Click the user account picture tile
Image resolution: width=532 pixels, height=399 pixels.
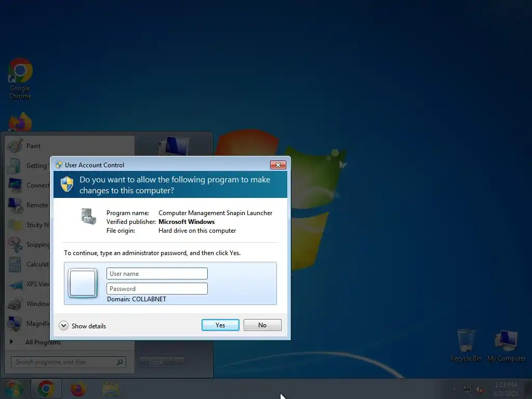83,283
